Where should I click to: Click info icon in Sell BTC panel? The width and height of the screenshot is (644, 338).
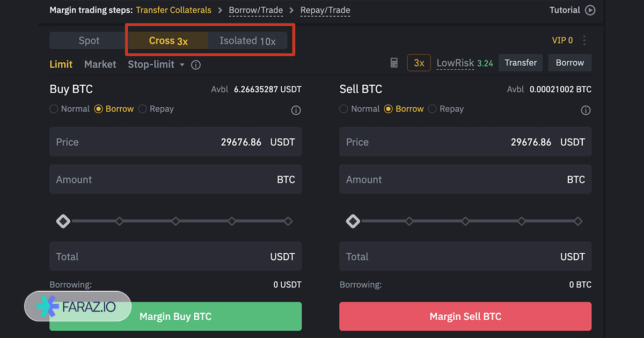tap(586, 110)
